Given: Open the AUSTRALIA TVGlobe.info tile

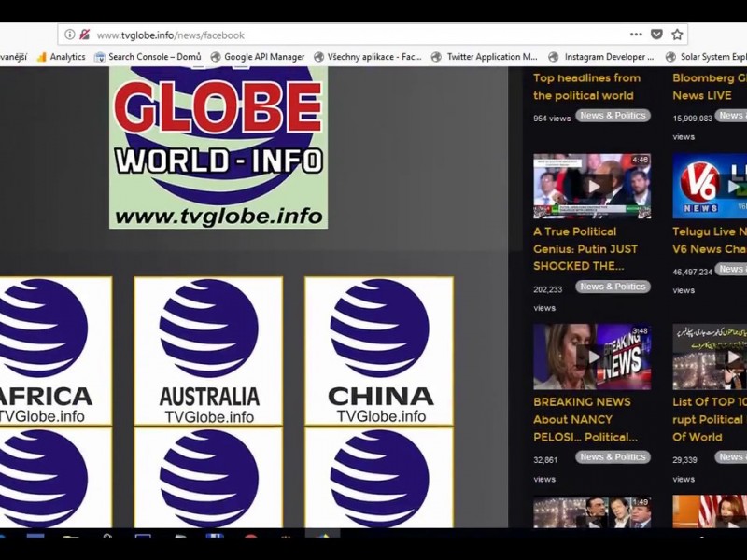Looking at the screenshot, I should tap(208, 351).
